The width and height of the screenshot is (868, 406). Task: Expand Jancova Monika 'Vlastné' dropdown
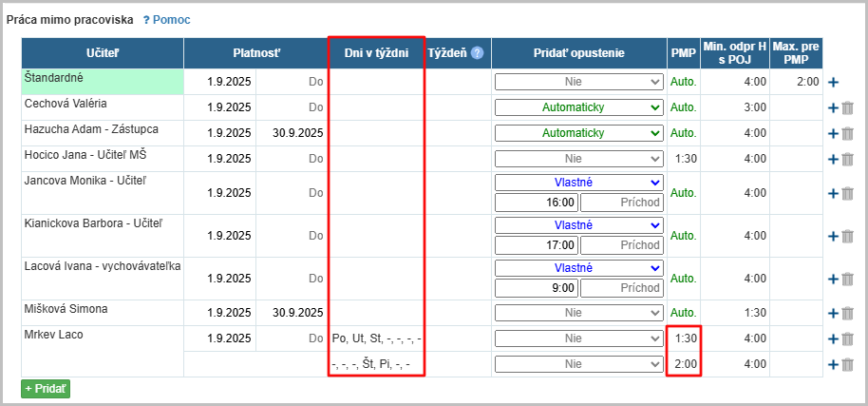[578, 183]
